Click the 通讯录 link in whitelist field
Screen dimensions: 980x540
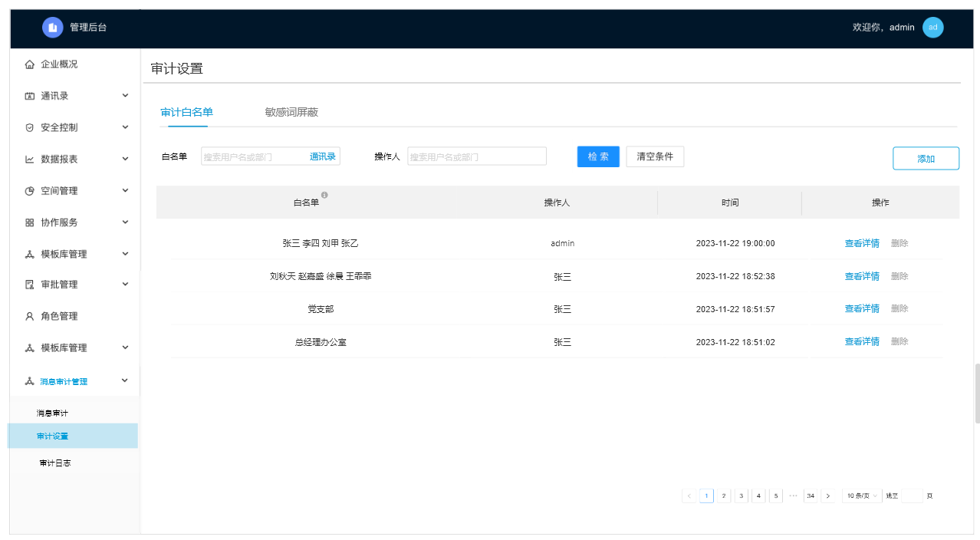click(x=323, y=156)
